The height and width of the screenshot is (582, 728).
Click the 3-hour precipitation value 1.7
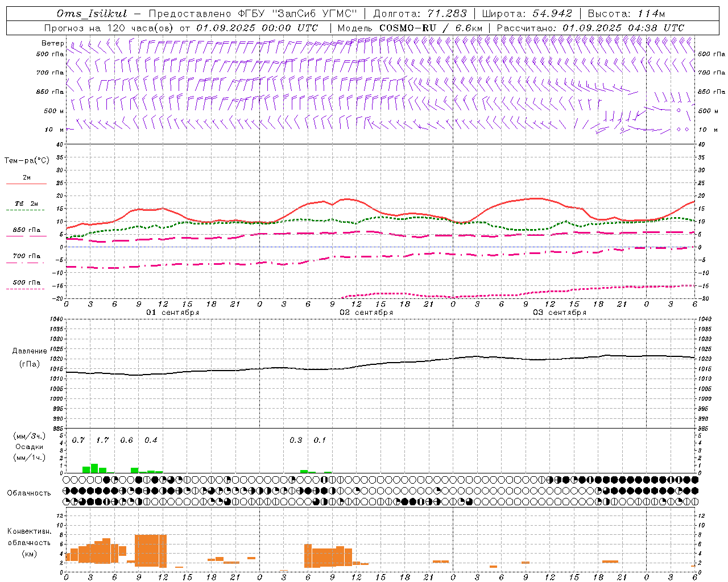pyautogui.click(x=102, y=440)
